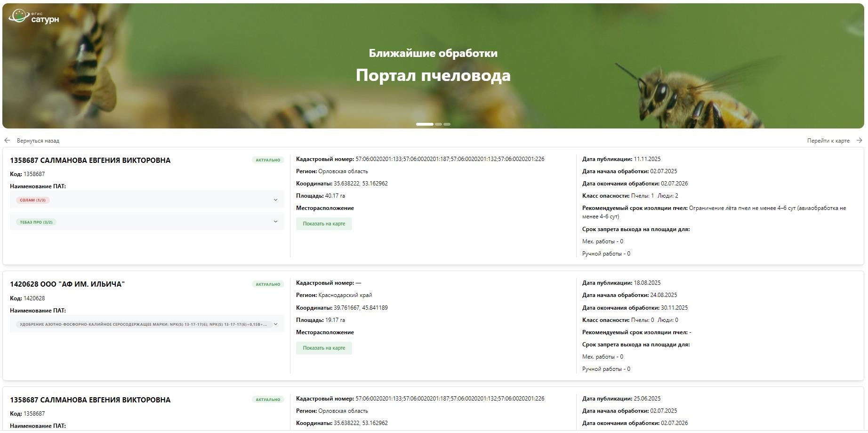Expand the СОЛАМ (1/3) row chevron

(x=275, y=200)
